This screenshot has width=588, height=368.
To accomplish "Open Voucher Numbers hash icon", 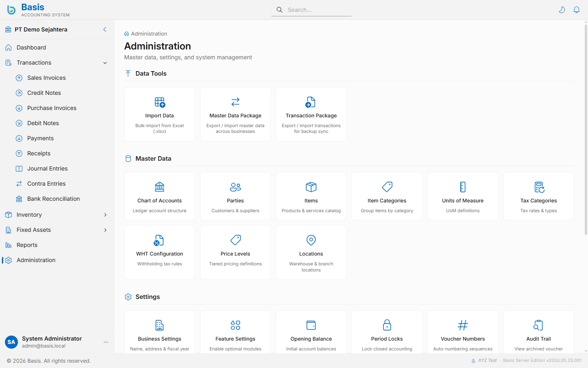I will (x=463, y=325).
